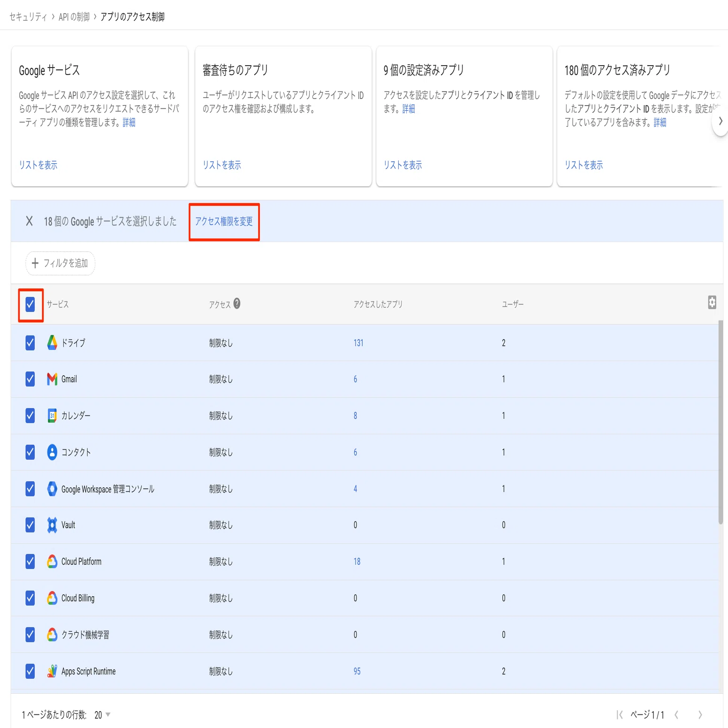Image resolution: width=728 pixels, height=728 pixels.
Task: Open the 18 accessed apps for Cloud Platform
Action: (357, 561)
